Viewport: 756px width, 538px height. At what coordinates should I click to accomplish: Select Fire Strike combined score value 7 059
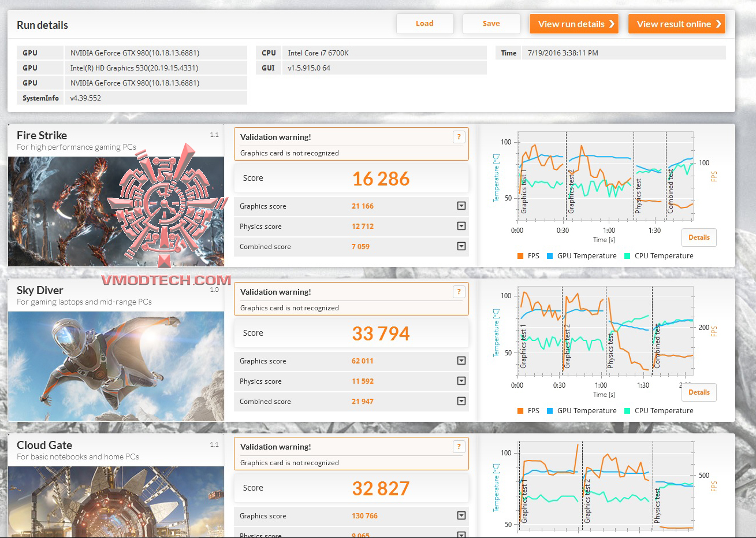coord(360,247)
